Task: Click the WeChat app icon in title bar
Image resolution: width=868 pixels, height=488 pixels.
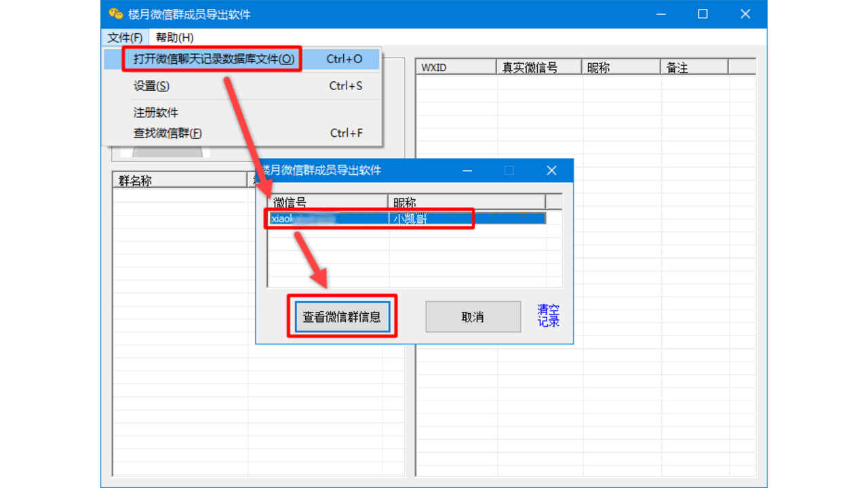Action: click(116, 14)
